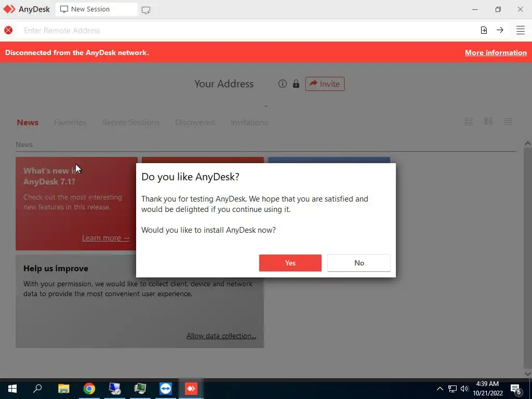
Task: Open the What's new in AnyDesk 7.1 card
Action: click(76, 203)
